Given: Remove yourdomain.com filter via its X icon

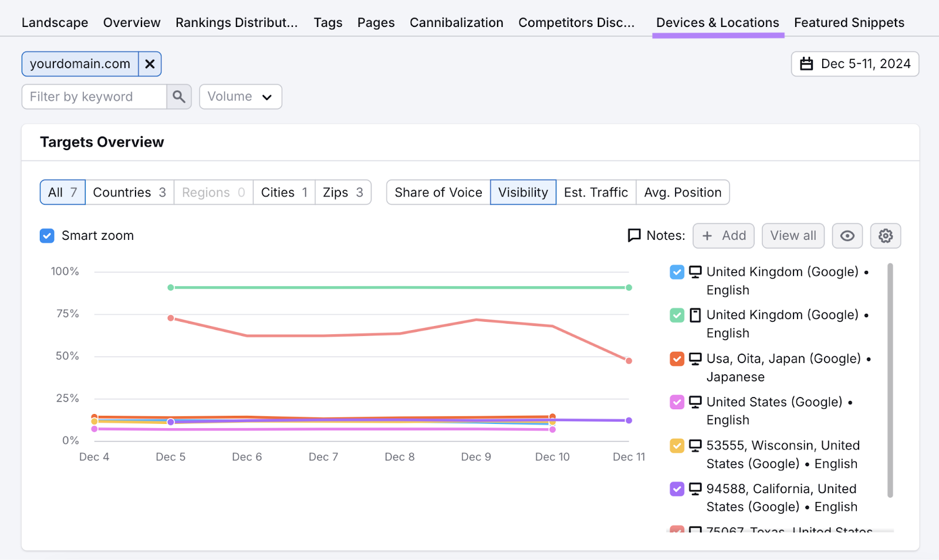Looking at the screenshot, I should click(150, 64).
